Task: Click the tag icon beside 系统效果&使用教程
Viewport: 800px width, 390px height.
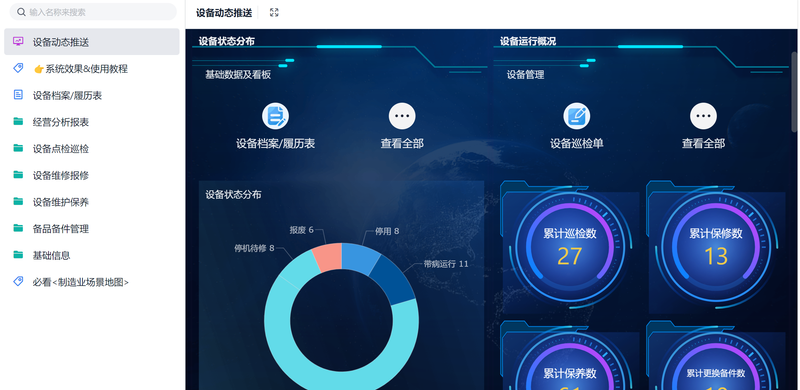Action: tap(18, 68)
